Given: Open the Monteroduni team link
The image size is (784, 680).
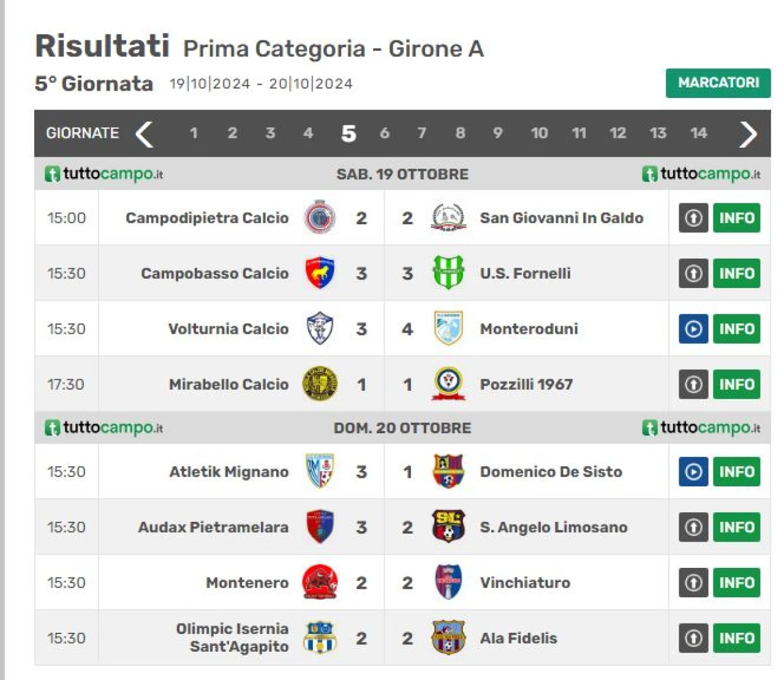Looking at the screenshot, I should [x=529, y=329].
